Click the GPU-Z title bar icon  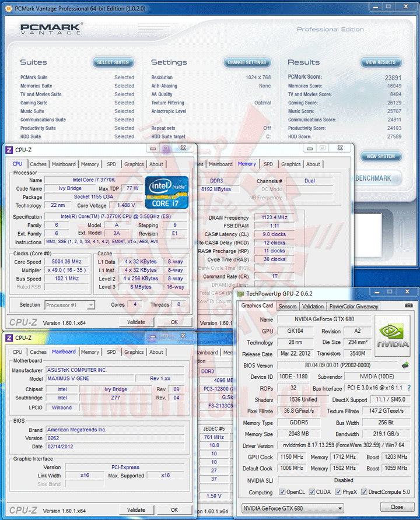pyautogui.click(x=240, y=293)
